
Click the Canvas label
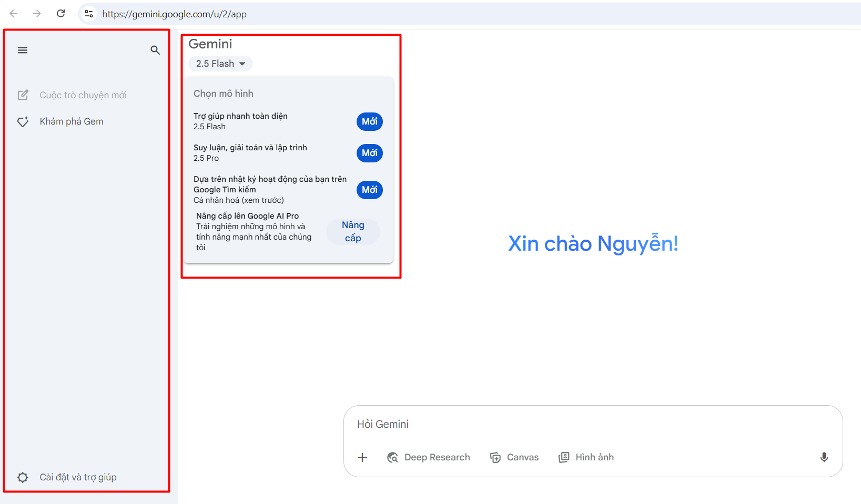click(x=523, y=457)
